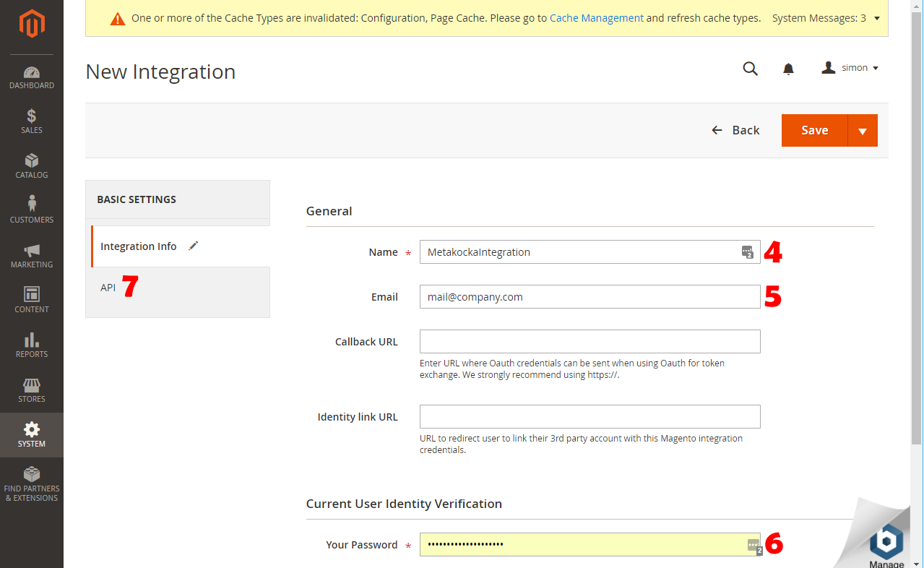The width and height of the screenshot is (924, 568).
Task: Open Reports bar chart icon
Action: [x=32, y=340]
